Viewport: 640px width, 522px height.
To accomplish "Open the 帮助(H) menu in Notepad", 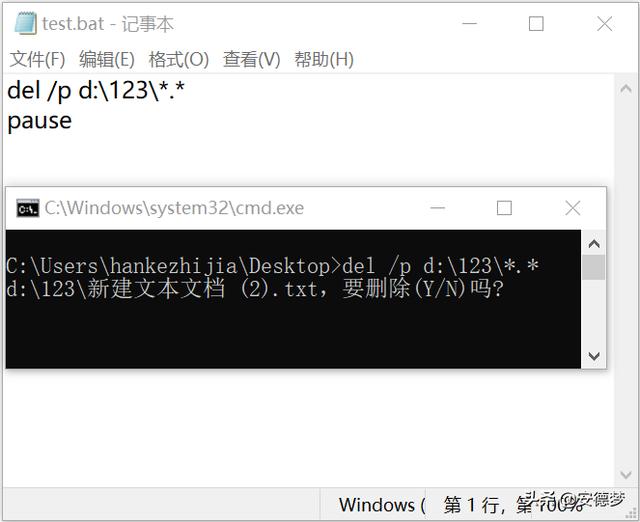I will coord(324,60).
